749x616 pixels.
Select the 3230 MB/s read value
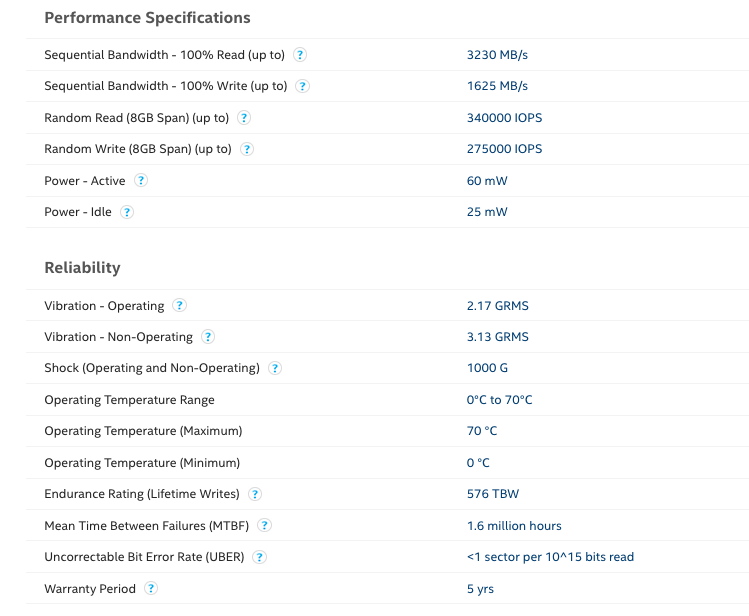pyautogui.click(x=497, y=55)
